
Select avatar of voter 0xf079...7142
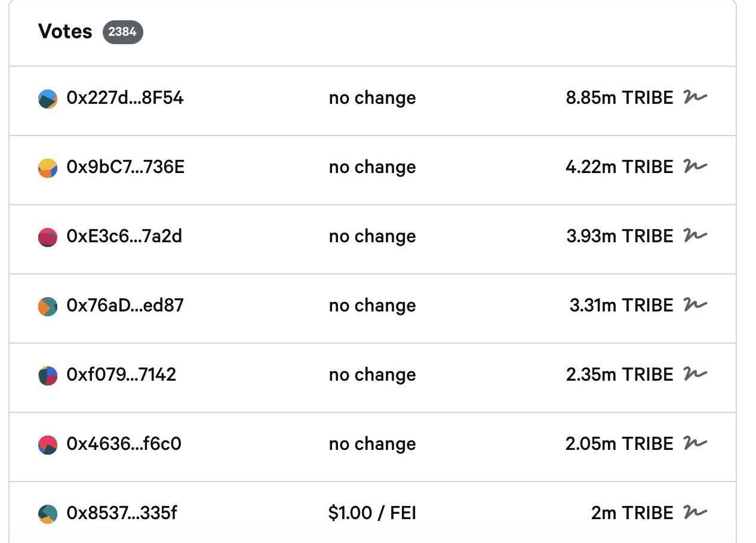click(x=48, y=376)
